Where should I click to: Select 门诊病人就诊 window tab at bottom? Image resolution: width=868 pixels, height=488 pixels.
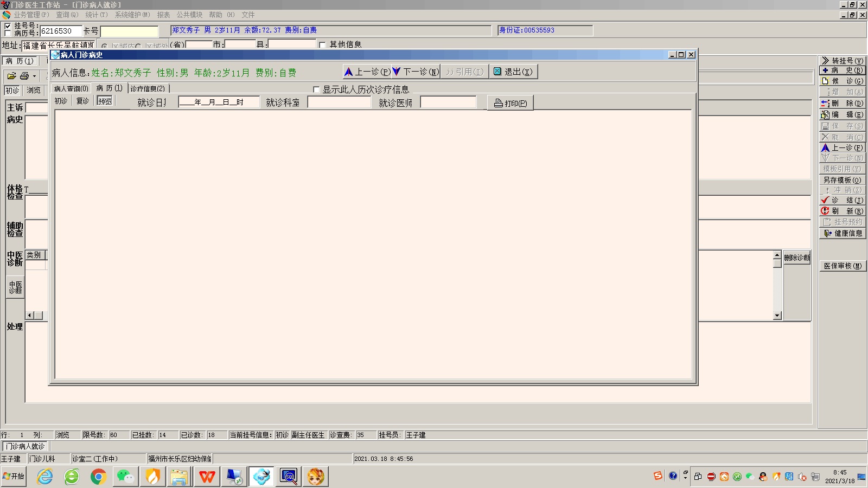point(25,446)
